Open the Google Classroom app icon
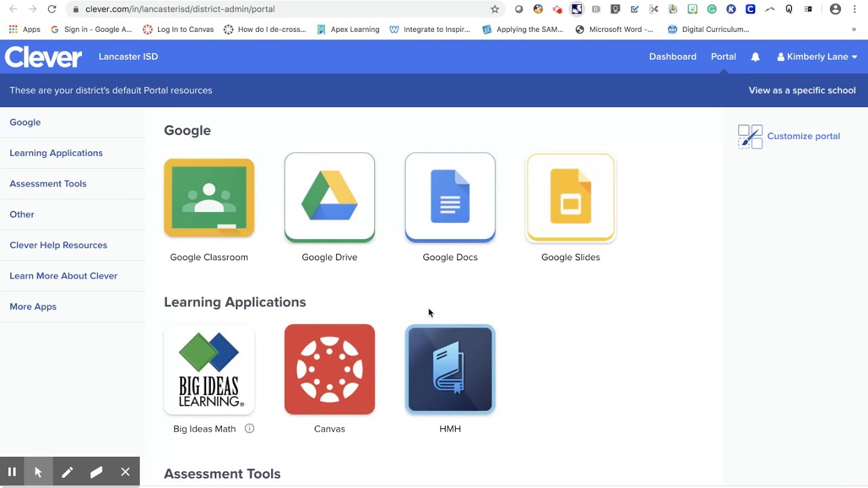The image size is (868, 488). click(x=209, y=198)
